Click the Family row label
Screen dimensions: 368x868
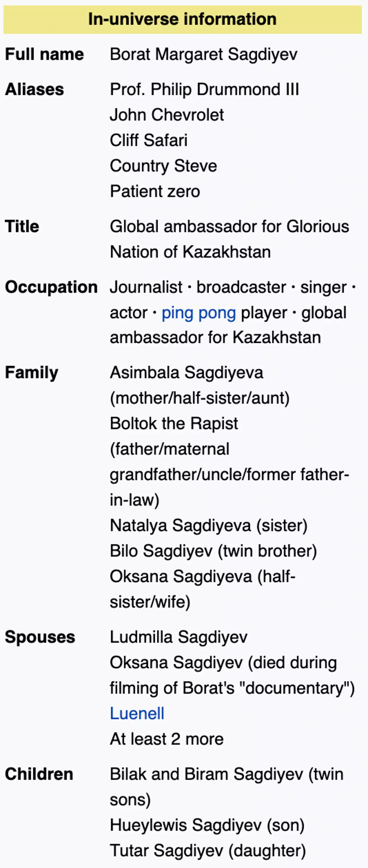pos(32,373)
